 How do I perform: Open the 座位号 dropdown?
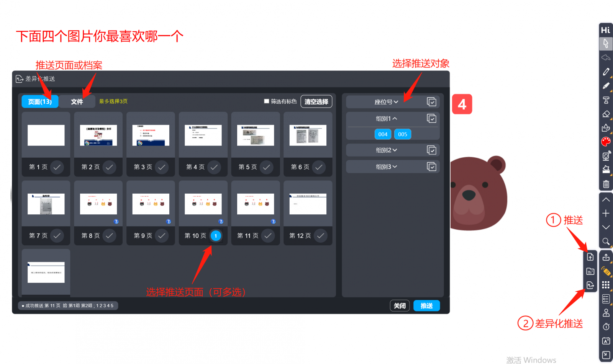click(x=386, y=102)
